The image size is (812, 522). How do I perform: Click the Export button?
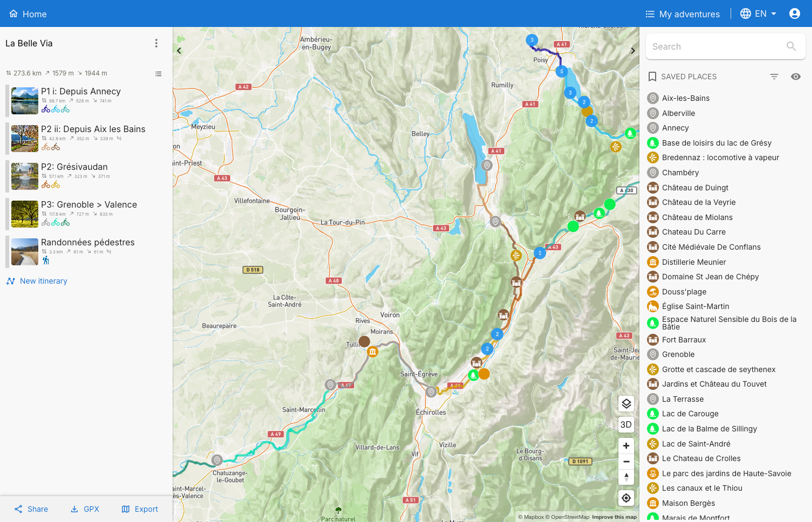click(140, 509)
